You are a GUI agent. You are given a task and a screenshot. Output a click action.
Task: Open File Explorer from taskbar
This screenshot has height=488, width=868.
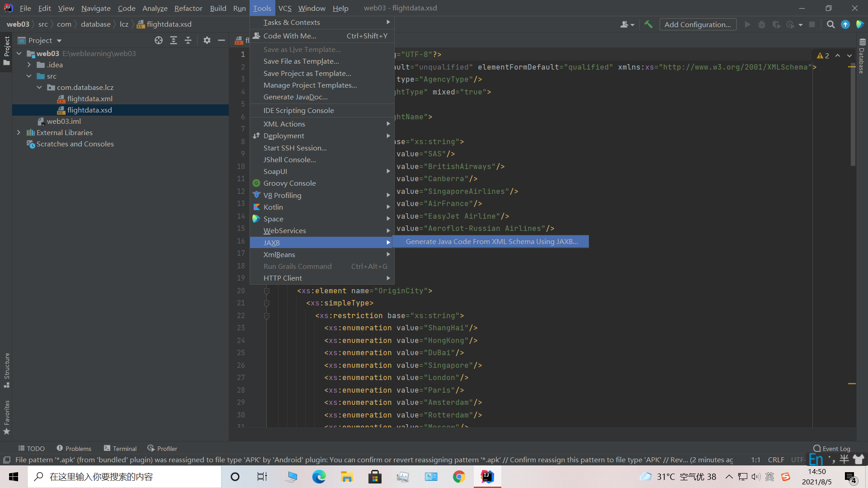tap(347, 477)
